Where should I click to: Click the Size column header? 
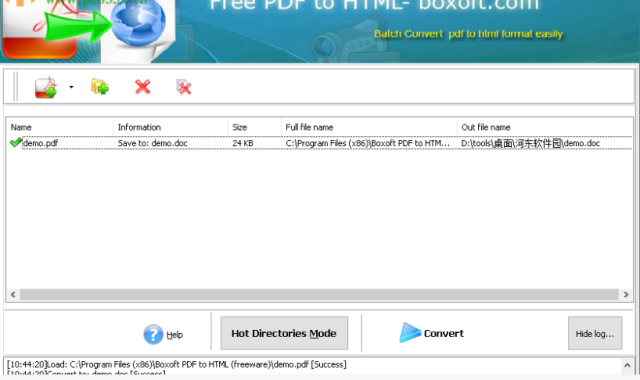255,127
